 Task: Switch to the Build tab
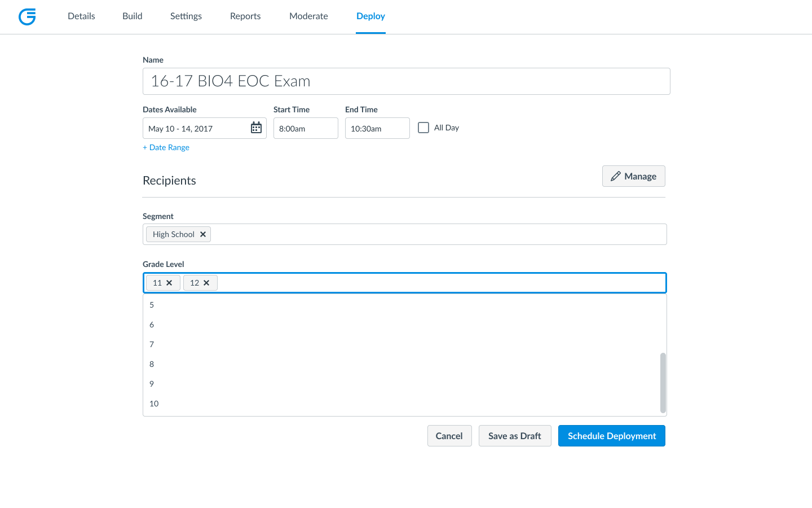133,16
